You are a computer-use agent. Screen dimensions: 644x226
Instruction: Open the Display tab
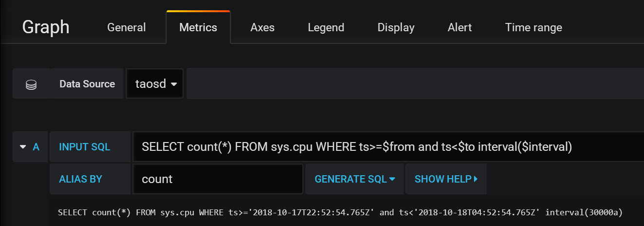396,27
